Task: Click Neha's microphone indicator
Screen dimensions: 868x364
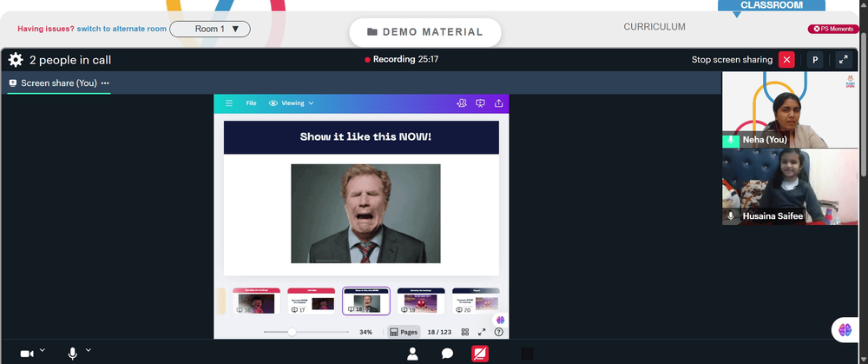Action: coord(731,140)
